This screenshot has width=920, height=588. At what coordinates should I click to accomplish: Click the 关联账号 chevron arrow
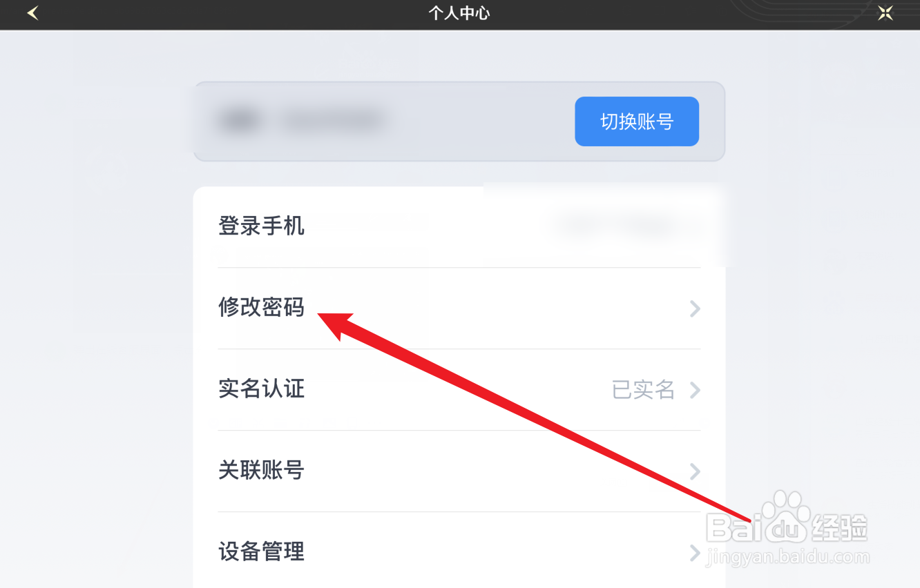pyautogui.click(x=695, y=471)
